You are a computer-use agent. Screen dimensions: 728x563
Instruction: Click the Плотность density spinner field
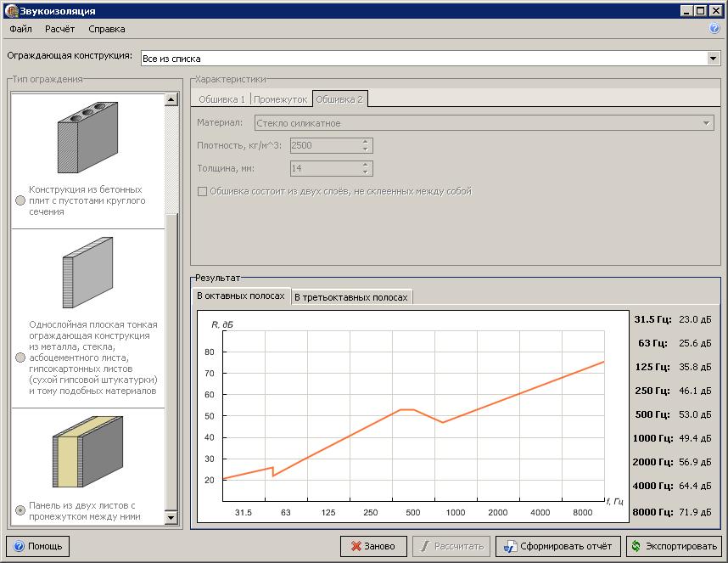pos(326,145)
